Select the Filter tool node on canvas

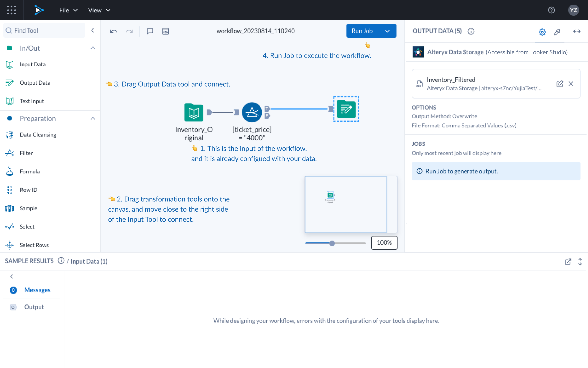(252, 112)
